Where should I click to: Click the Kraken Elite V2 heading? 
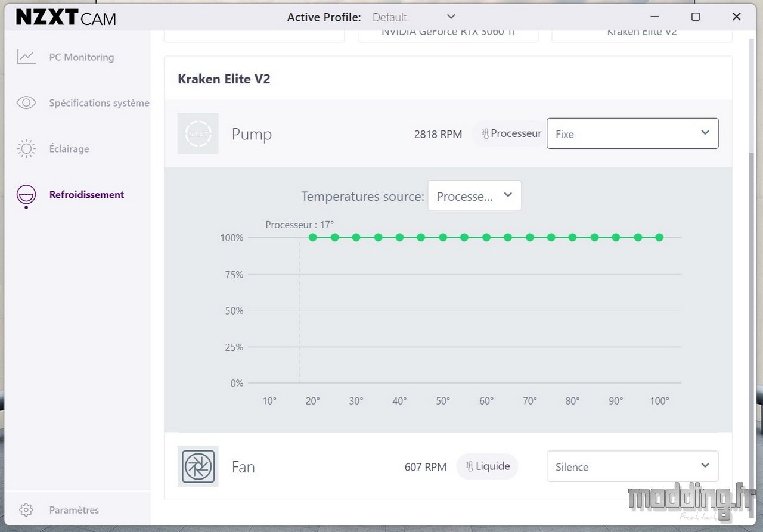(224, 79)
